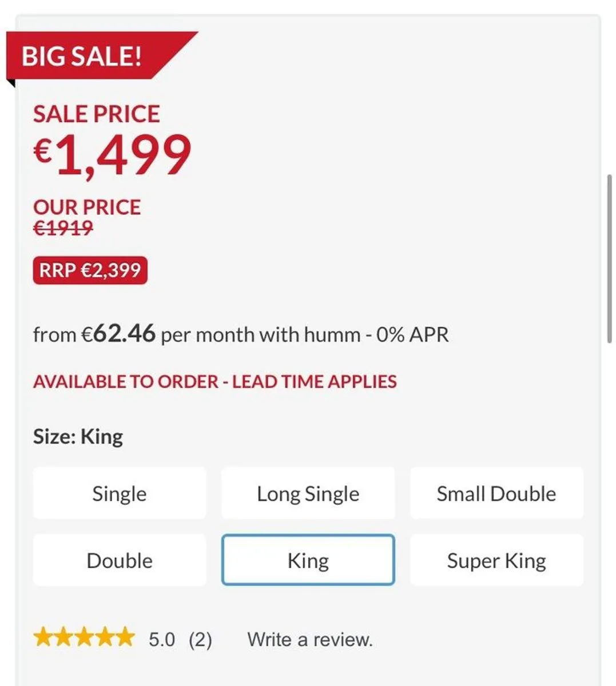Click the page's vertical scrollbar thumb
The image size is (616, 686).
click(609, 258)
